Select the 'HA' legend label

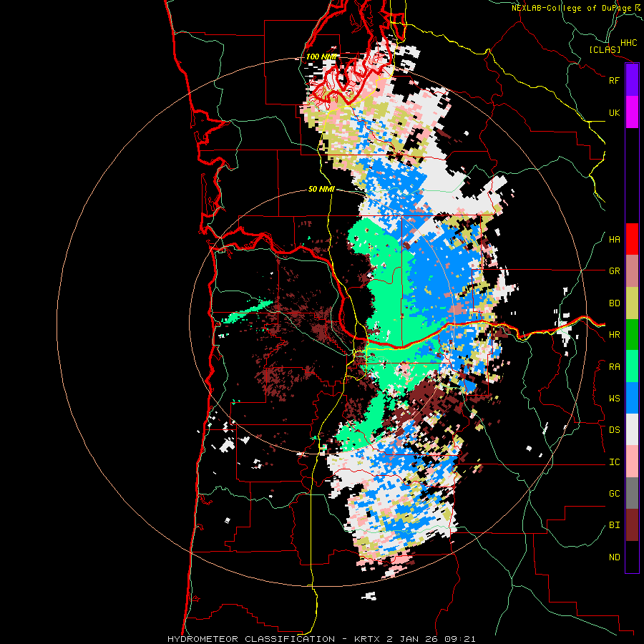tap(614, 240)
